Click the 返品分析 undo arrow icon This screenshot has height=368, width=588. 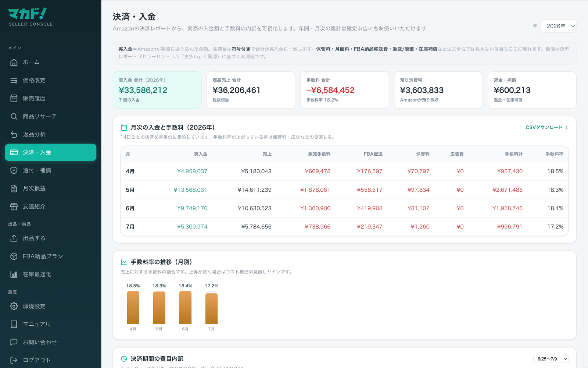tap(14, 134)
